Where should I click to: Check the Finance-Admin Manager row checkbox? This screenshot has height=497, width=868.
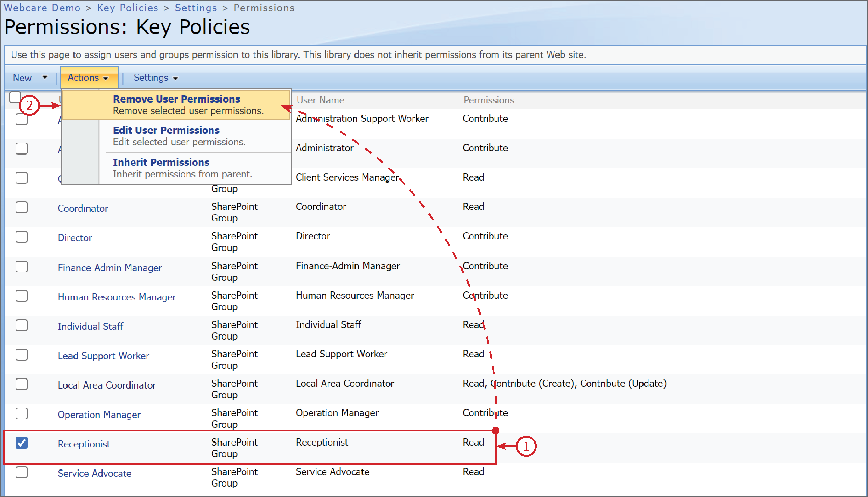click(22, 267)
